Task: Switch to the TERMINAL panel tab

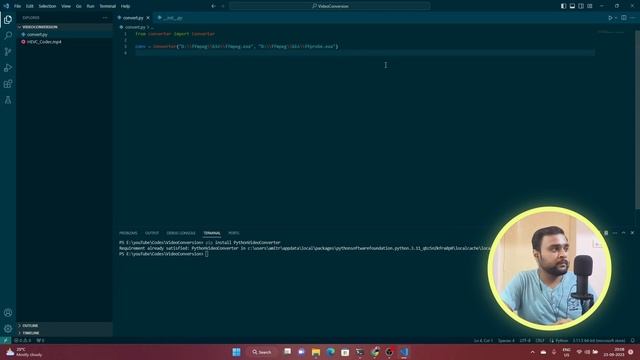Action: point(212,233)
